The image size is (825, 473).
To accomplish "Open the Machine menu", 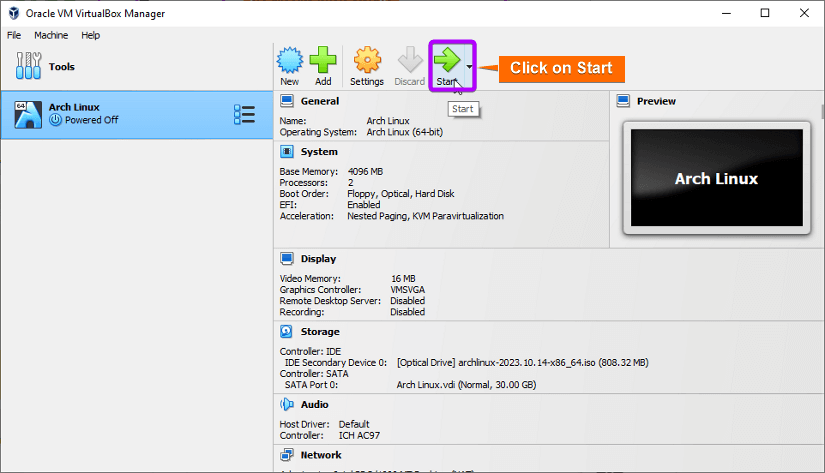I will 51,35.
